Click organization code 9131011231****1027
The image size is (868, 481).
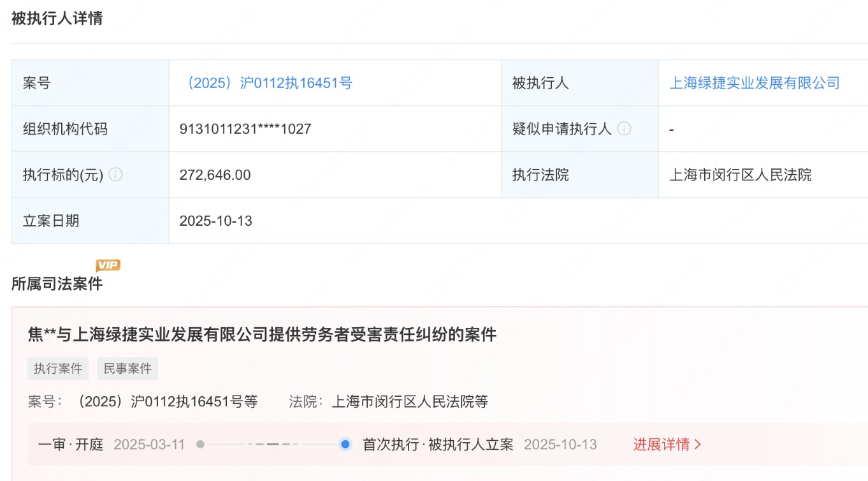[x=245, y=129]
